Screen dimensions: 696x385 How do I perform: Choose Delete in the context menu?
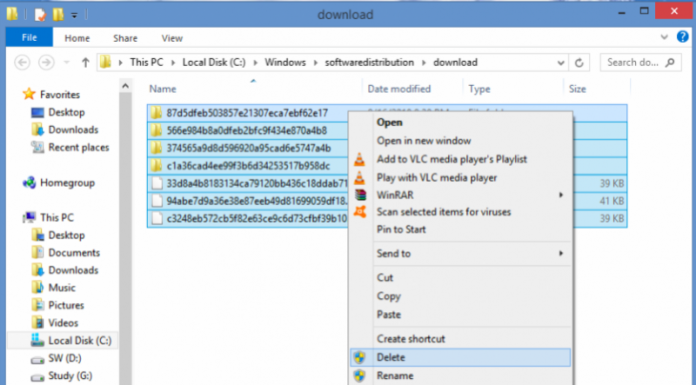(460, 357)
